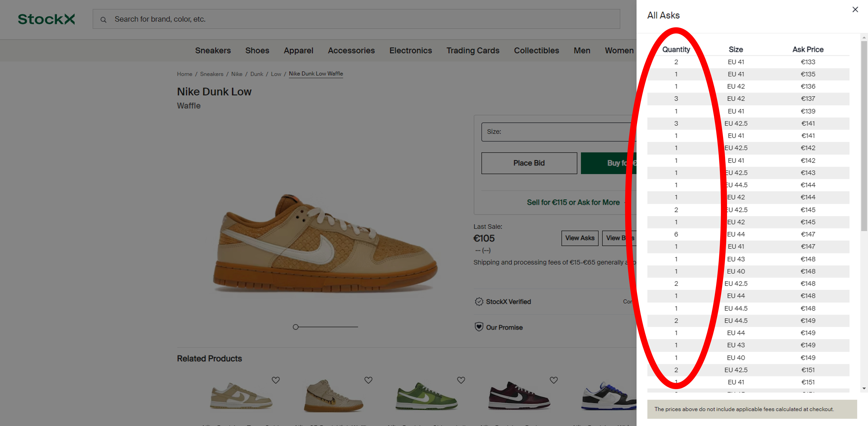Go to Low breadcrumb link
The width and height of the screenshot is (868, 426).
point(276,74)
